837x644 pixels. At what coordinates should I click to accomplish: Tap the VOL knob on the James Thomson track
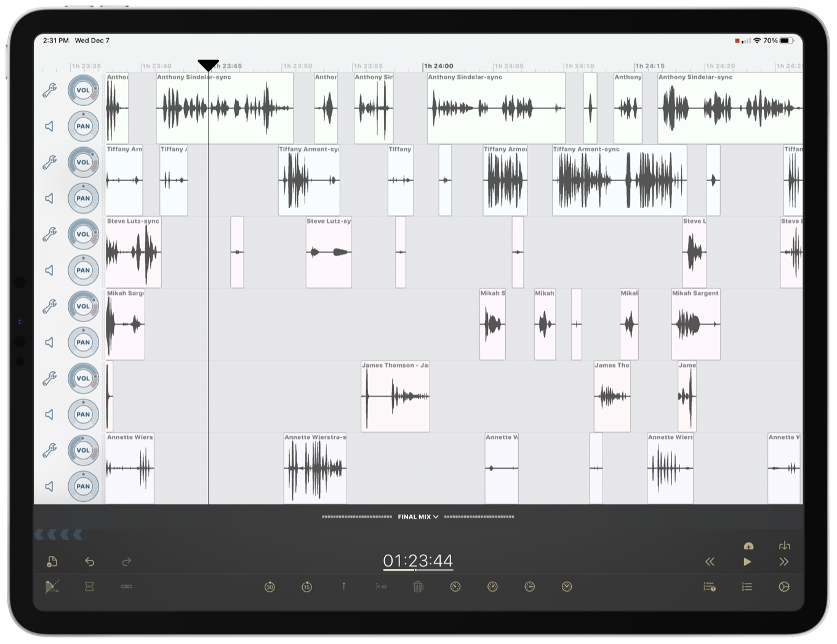click(x=83, y=378)
